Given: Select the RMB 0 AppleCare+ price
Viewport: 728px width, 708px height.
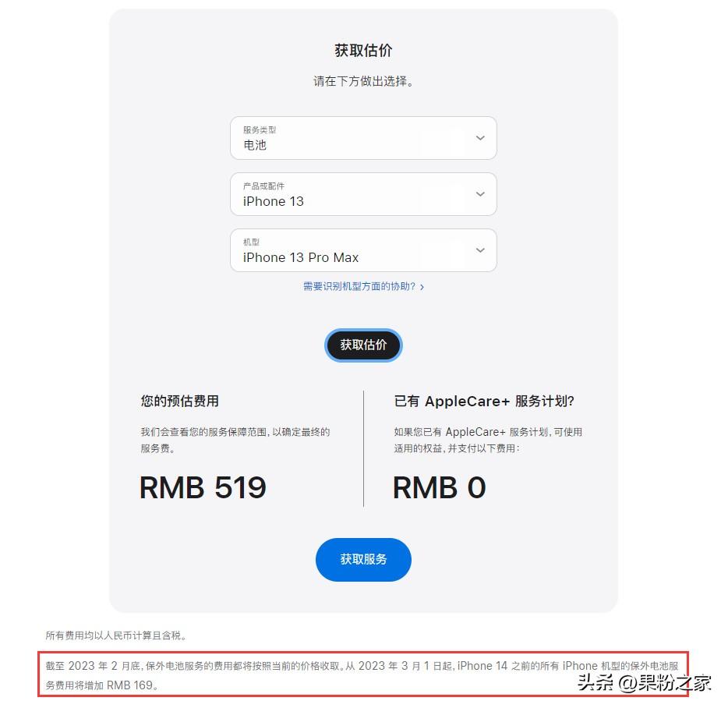Looking at the screenshot, I should [x=439, y=488].
